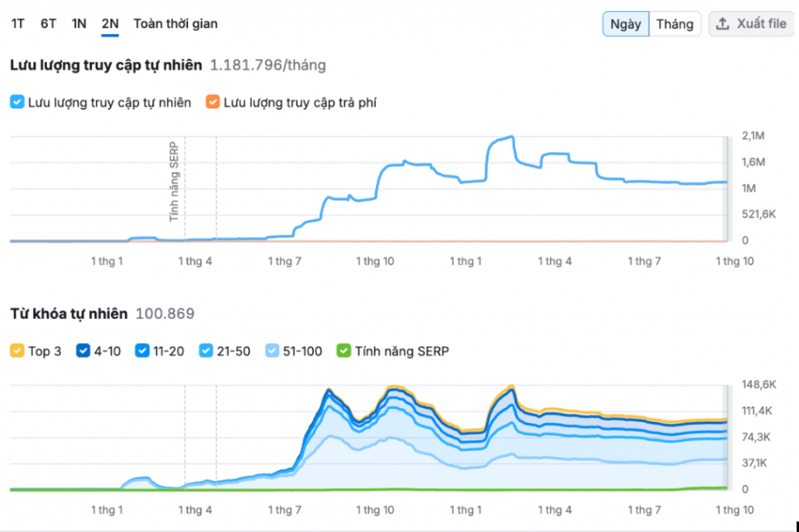Click the upload icon in Xuất file
This screenshot has width=799, height=532.
(x=723, y=24)
